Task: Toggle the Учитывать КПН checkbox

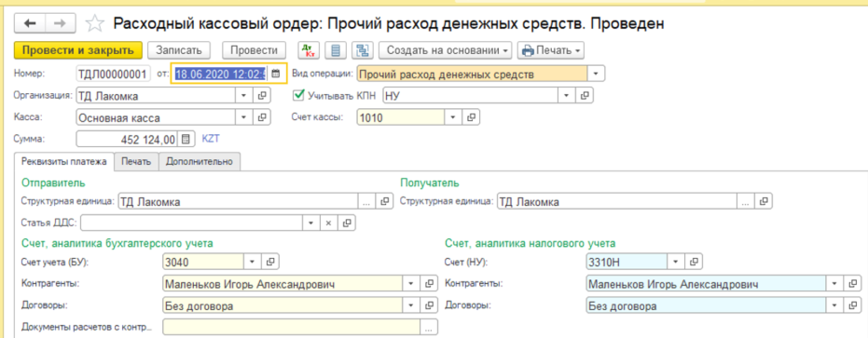Action: [299, 95]
